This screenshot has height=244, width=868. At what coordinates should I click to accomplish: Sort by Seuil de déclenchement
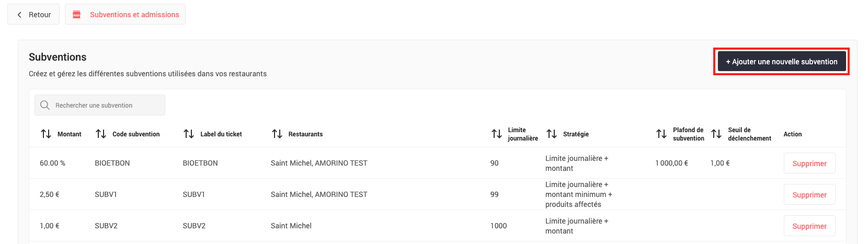(x=716, y=134)
